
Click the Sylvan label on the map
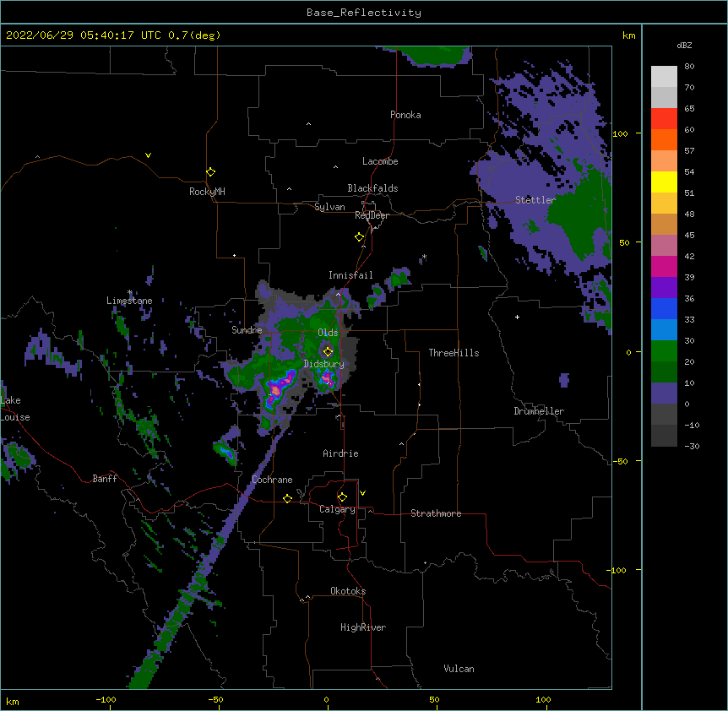[329, 207]
